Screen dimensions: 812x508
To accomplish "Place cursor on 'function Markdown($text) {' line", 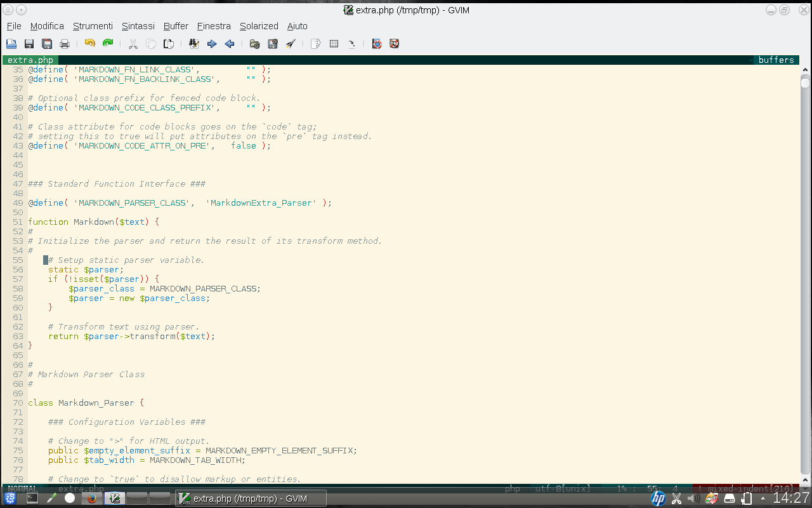I will [93, 222].
